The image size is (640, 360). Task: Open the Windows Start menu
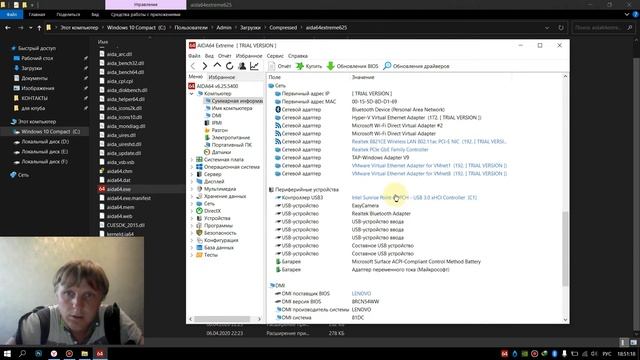tap(7, 353)
